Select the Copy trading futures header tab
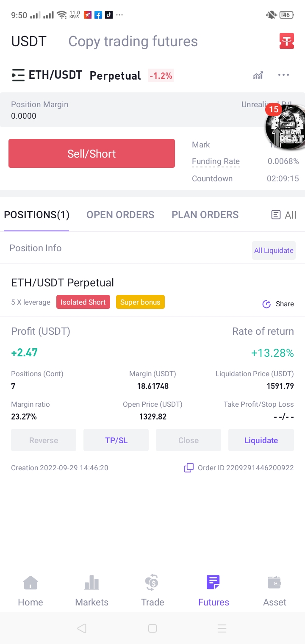305x644 pixels. click(133, 41)
